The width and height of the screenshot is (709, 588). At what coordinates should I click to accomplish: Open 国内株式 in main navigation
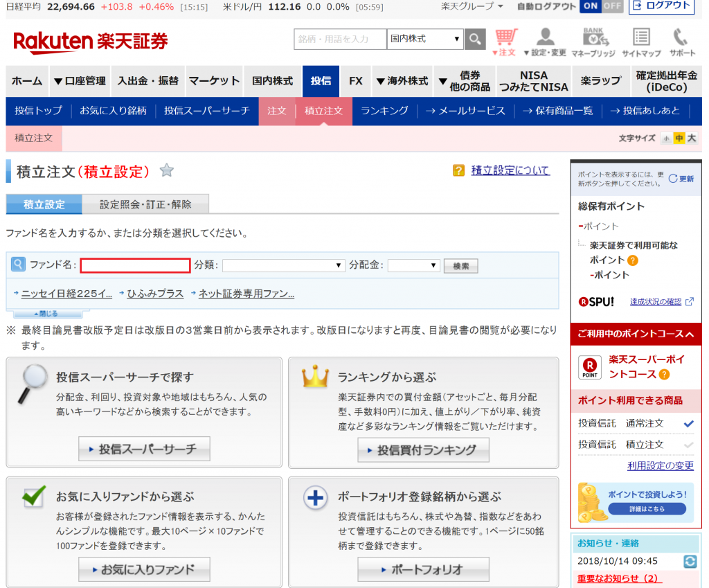273,81
